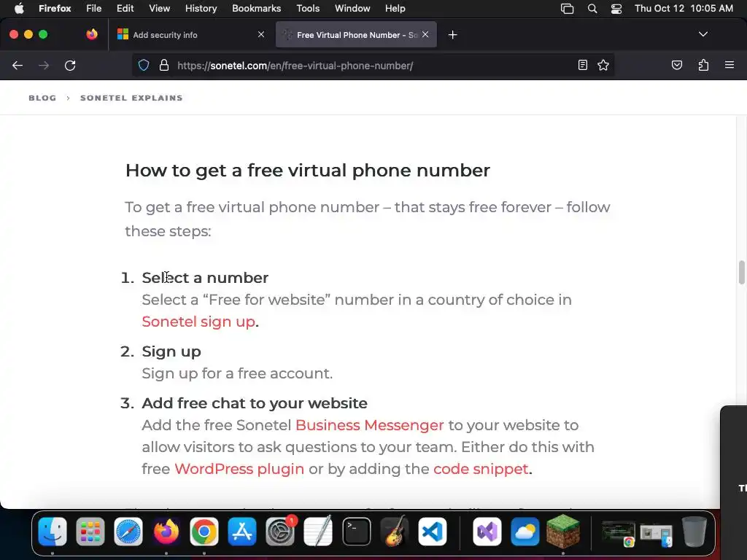Open Finder from the Dock

tap(53, 532)
